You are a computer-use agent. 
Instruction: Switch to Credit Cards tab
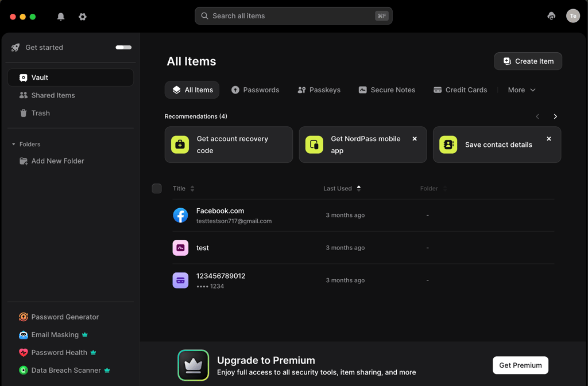[460, 90]
